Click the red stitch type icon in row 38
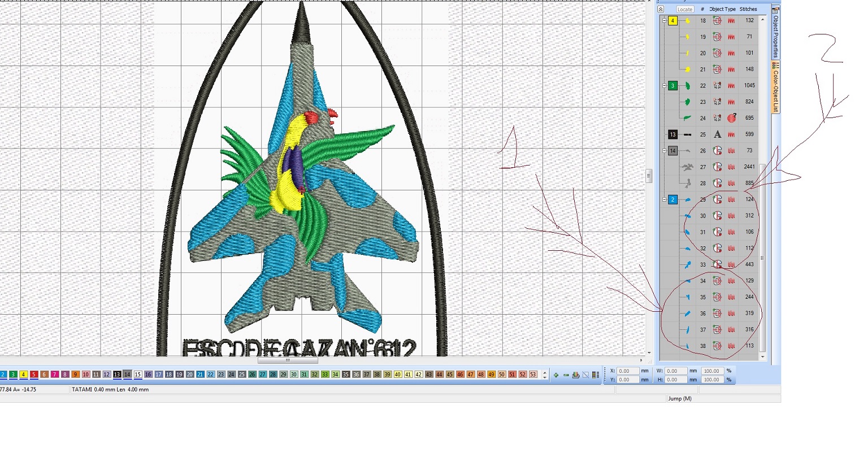868x470 pixels. click(x=731, y=346)
